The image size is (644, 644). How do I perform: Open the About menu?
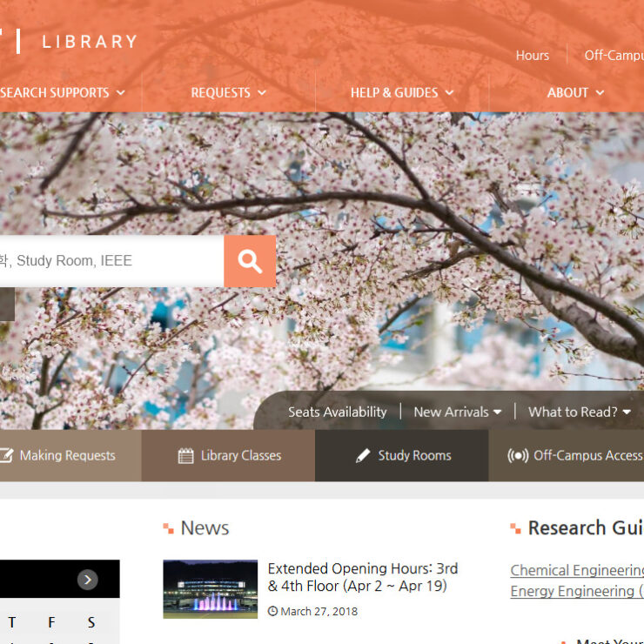pyautogui.click(x=574, y=93)
